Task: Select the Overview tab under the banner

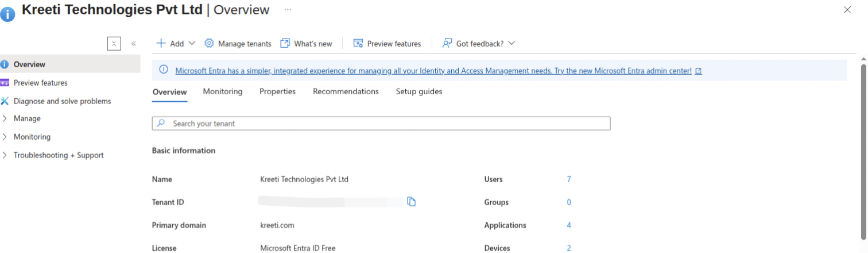Action: pyautogui.click(x=169, y=92)
